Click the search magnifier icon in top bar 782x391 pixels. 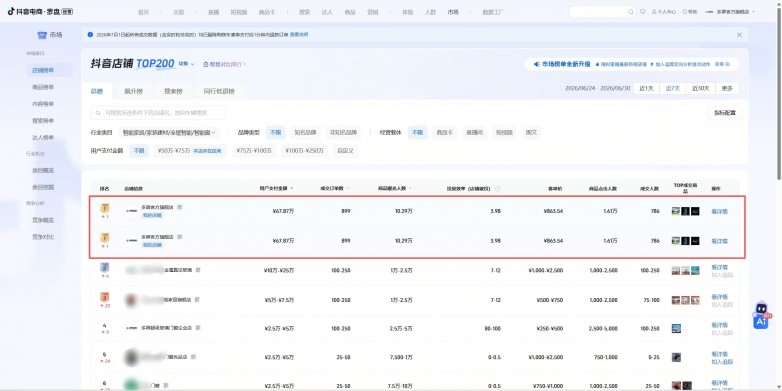click(630, 11)
